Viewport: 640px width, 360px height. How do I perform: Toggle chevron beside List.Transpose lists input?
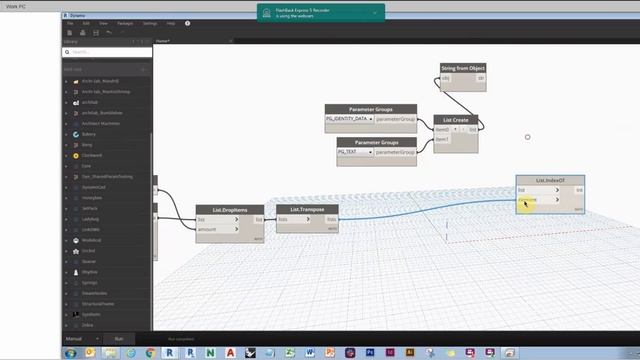pyautogui.click(x=308, y=219)
